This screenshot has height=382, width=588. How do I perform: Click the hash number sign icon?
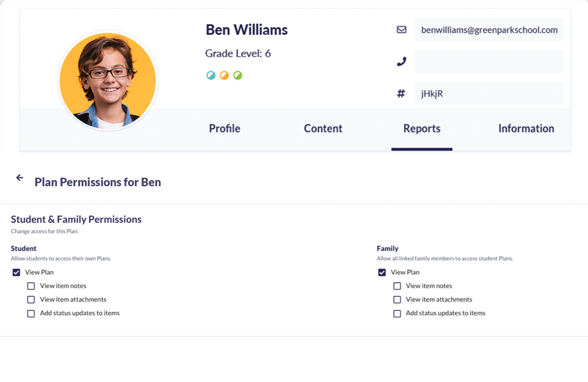(401, 93)
